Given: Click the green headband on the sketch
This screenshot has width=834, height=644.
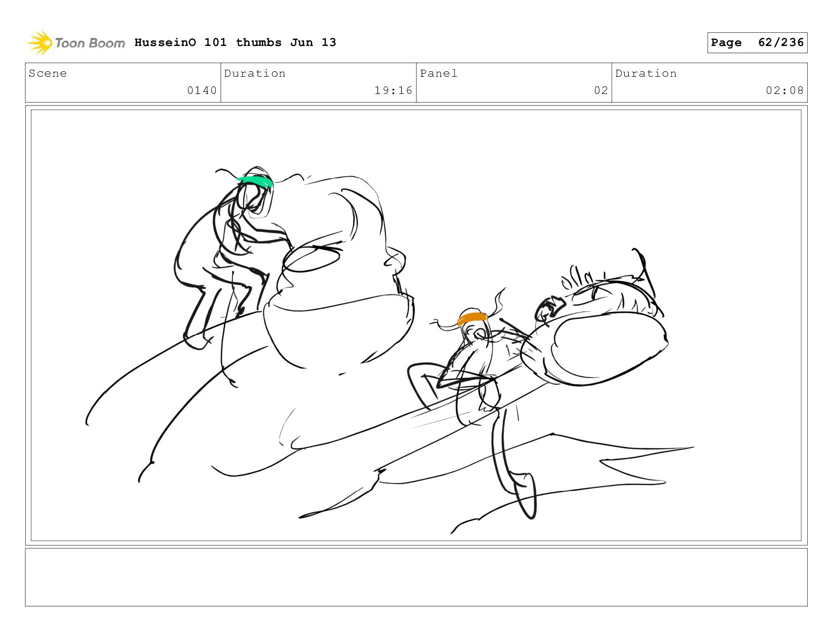Looking at the screenshot, I should (x=256, y=181).
